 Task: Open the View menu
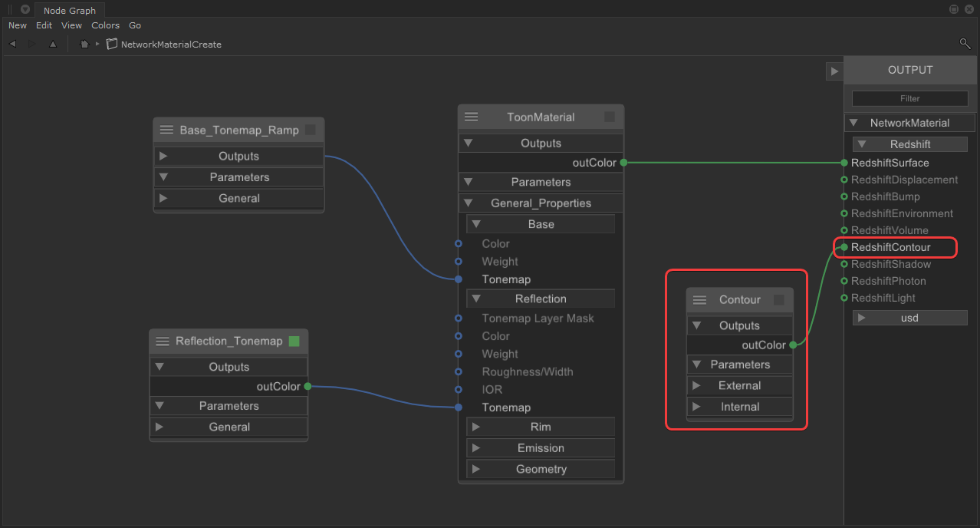pos(72,25)
